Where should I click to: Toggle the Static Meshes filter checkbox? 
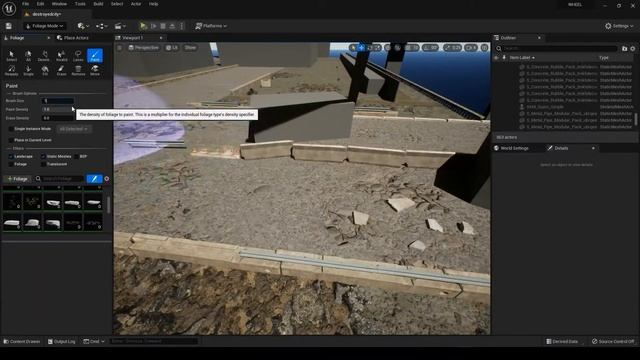pyautogui.click(x=43, y=156)
